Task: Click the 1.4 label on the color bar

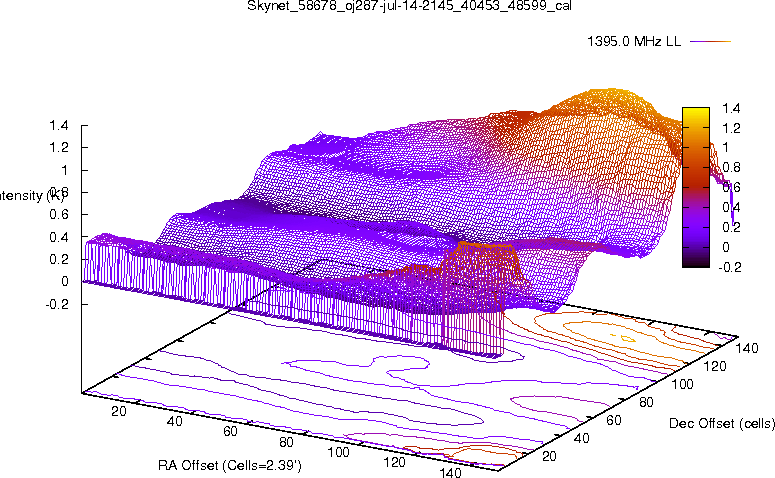Action: [731, 108]
